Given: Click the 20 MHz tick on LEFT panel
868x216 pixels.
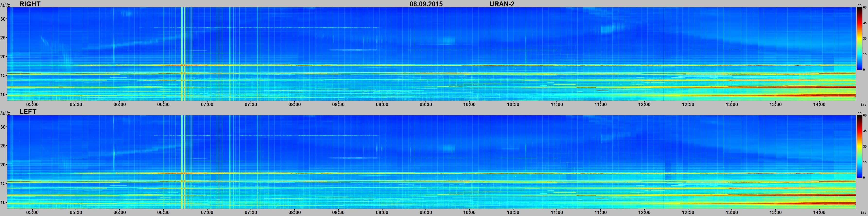Looking at the screenshot, I should [x=3, y=165].
